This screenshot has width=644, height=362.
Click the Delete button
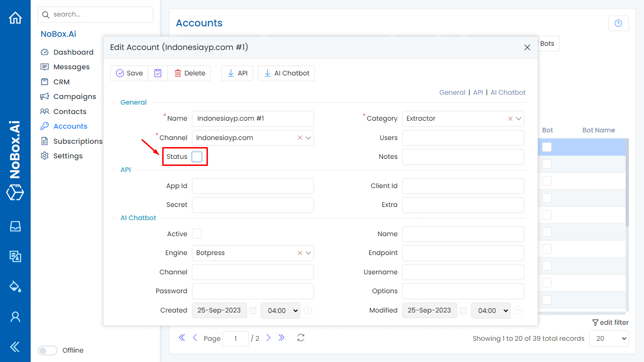[x=190, y=73]
